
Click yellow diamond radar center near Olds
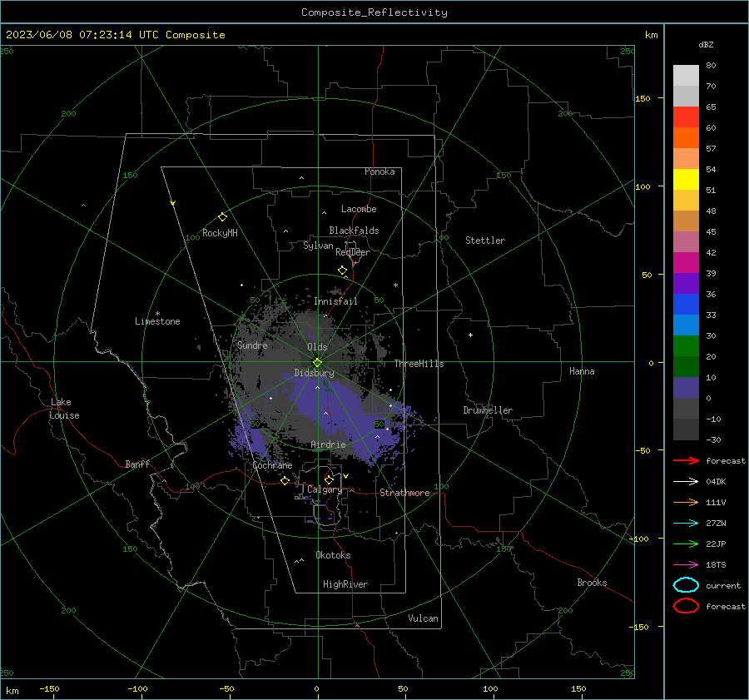click(317, 363)
